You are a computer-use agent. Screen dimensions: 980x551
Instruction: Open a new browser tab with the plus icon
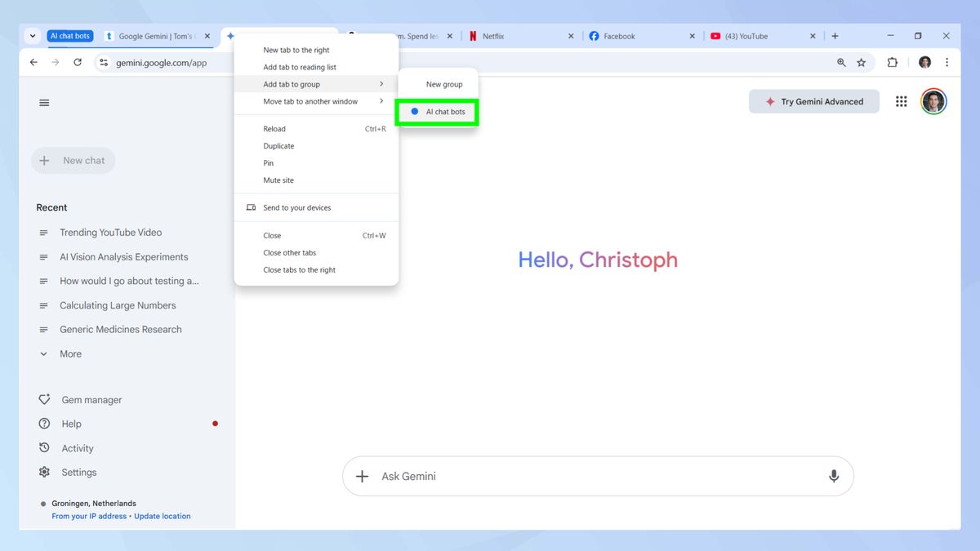835,36
